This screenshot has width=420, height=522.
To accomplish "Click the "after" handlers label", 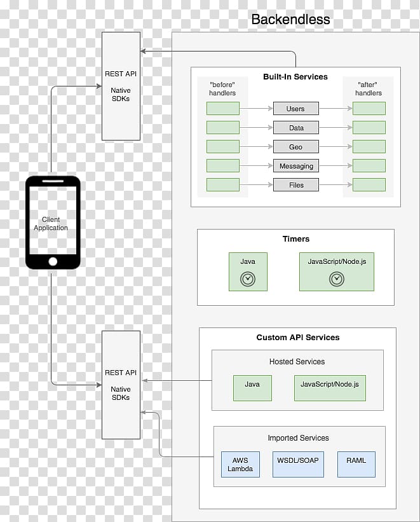I will click(368, 89).
